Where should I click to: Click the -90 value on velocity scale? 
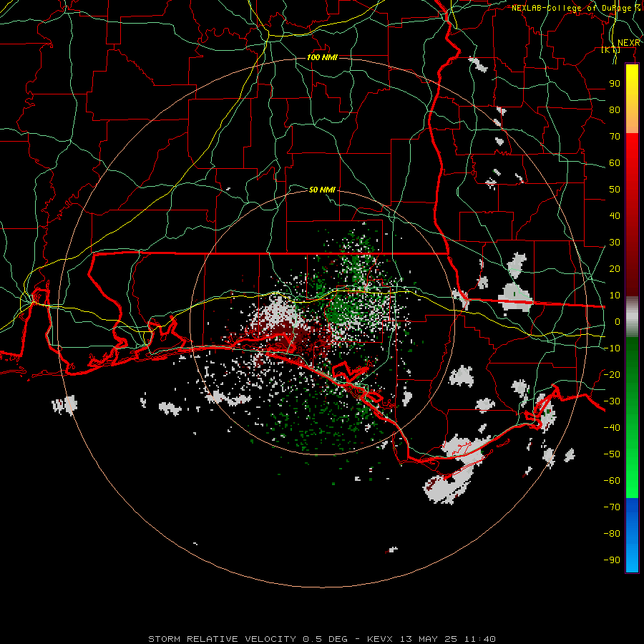(612, 560)
